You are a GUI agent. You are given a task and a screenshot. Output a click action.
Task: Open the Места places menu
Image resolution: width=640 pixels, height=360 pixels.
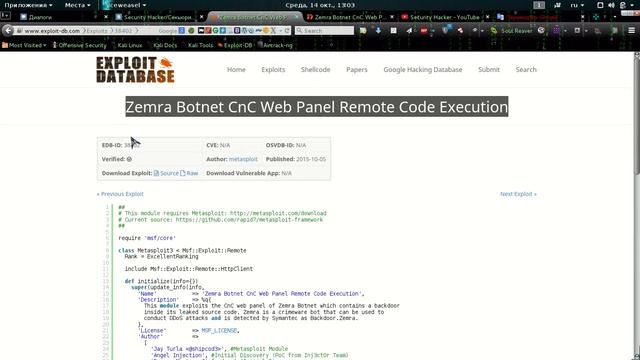click(x=77, y=5)
